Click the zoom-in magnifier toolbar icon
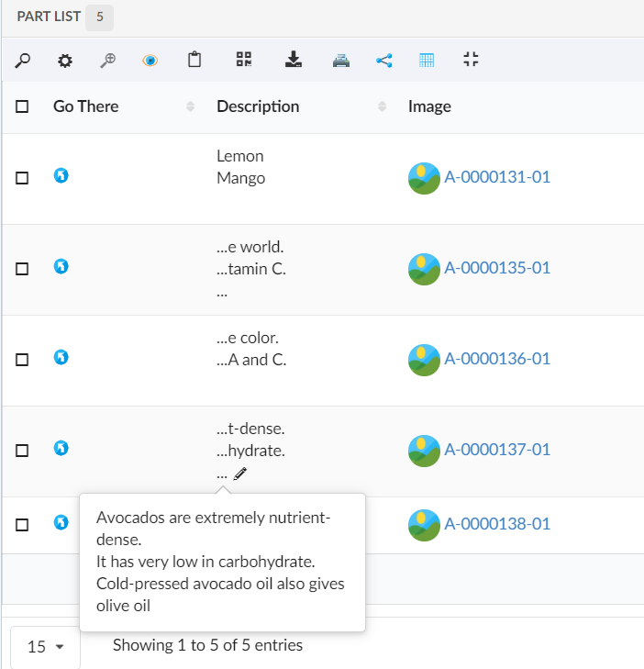 point(108,61)
